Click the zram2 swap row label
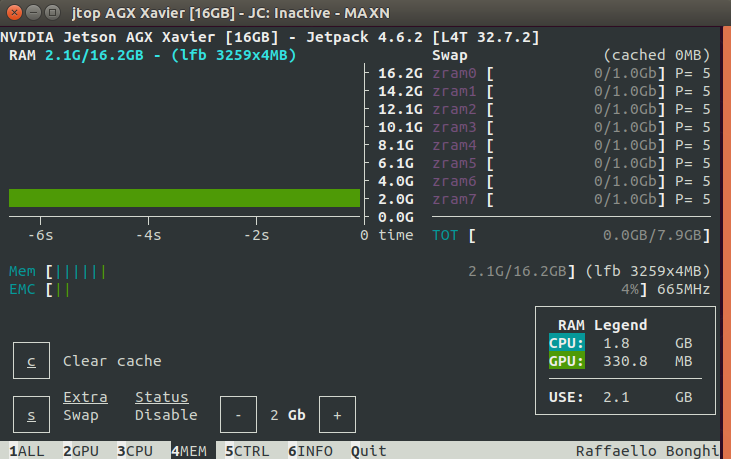This screenshot has height=459, width=731. [x=454, y=110]
